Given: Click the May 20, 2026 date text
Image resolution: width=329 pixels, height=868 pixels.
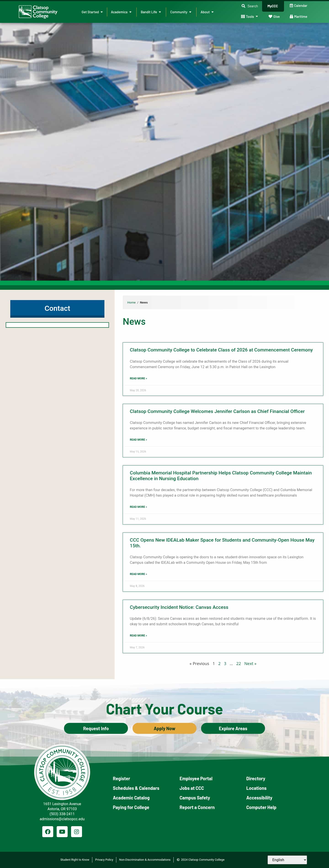Looking at the screenshot, I should click(138, 391).
